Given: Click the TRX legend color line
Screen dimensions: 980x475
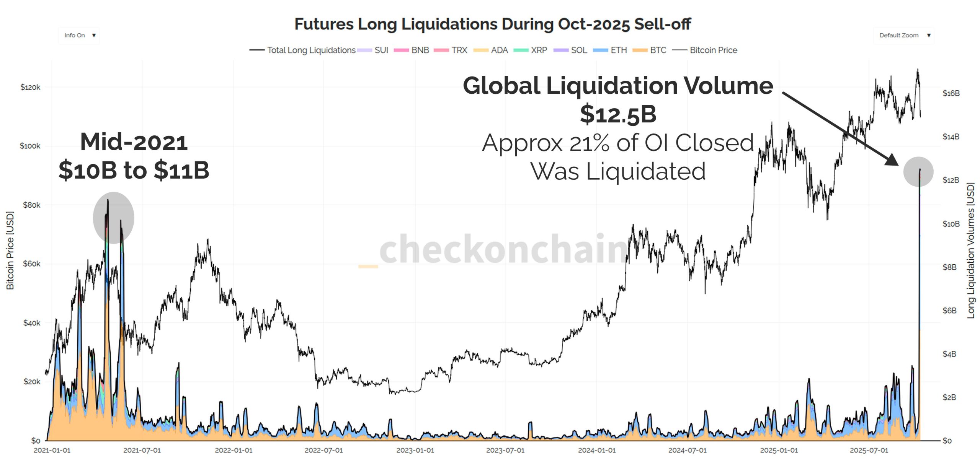Looking at the screenshot, I should point(441,50).
